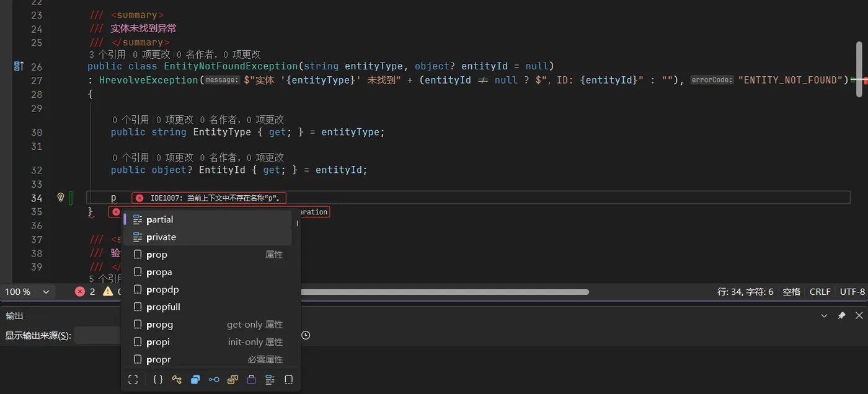Click the "ENTITY_NOT_FOUND" string literal
This screenshot has width=868, height=394.
[x=790, y=80]
